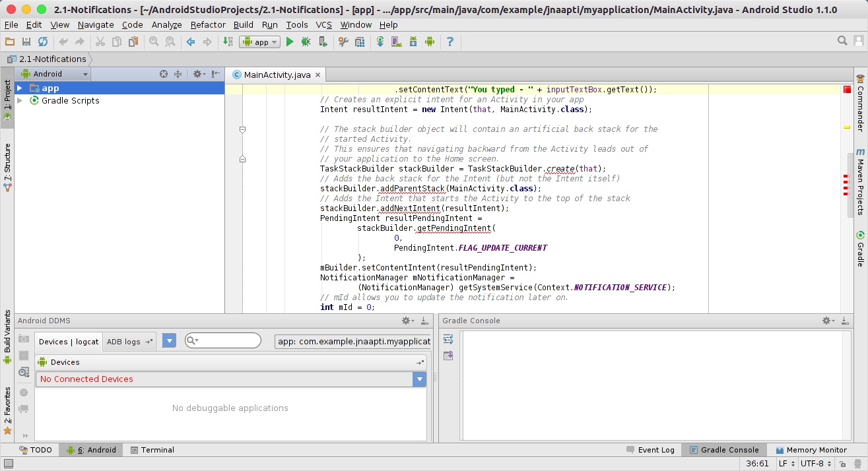Close the MainActivity.java tab

coord(317,75)
